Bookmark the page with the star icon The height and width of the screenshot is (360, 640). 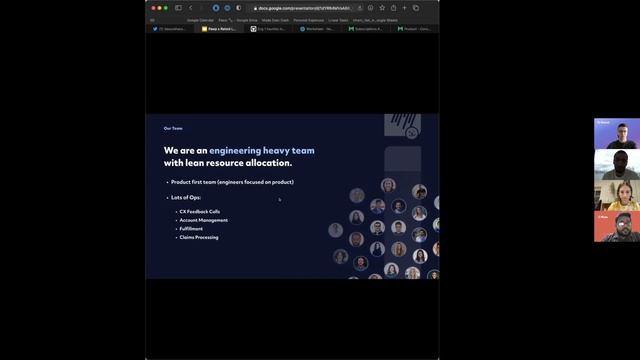382,8
